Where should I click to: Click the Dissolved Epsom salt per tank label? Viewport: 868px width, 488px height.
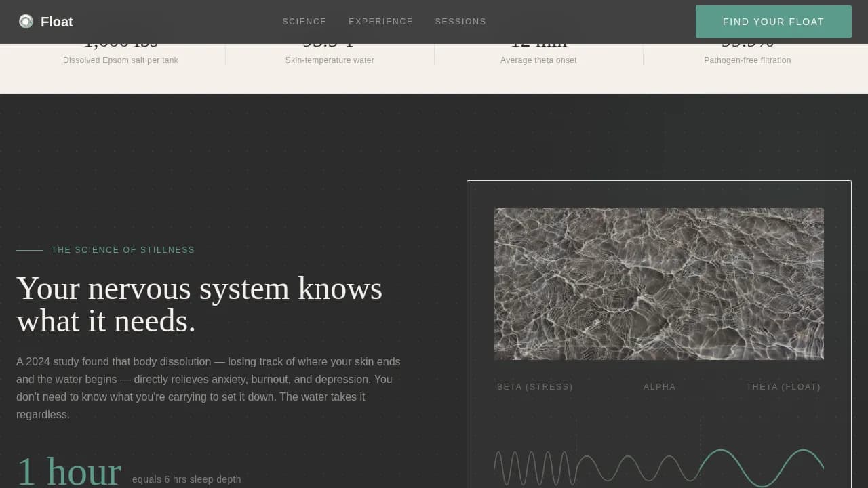click(x=121, y=60)
